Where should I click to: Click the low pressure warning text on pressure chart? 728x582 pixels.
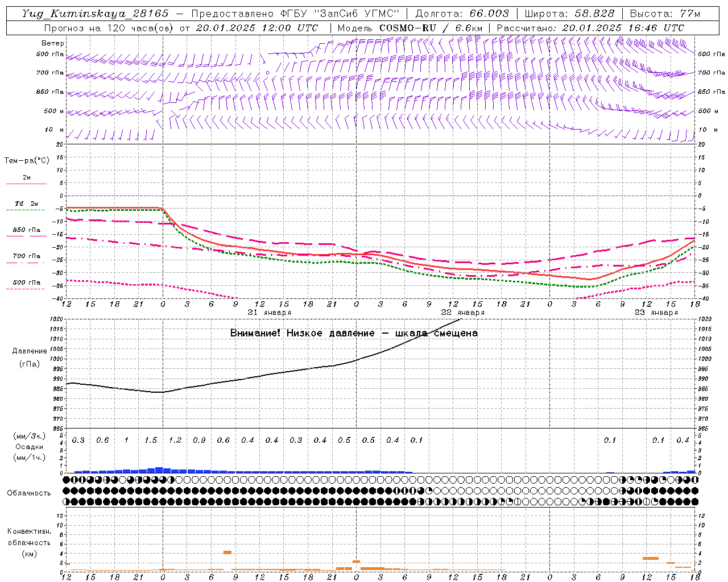(354, 333)
